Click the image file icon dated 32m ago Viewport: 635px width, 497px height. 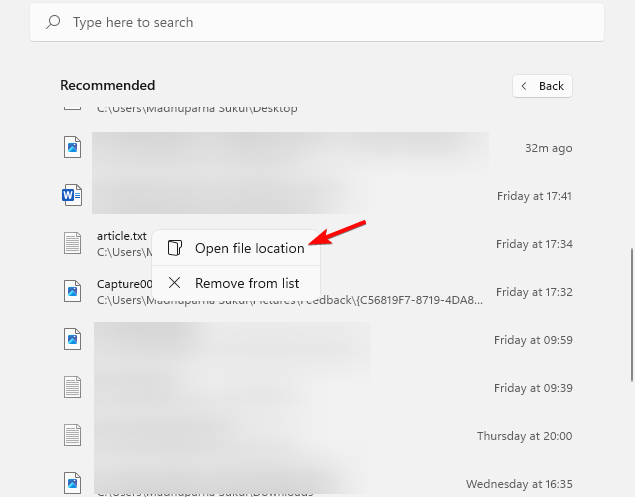point(72,147)
